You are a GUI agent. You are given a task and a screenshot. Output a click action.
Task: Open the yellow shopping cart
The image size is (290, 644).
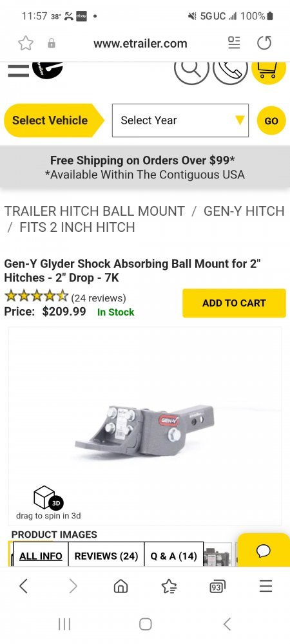point(268,71)
